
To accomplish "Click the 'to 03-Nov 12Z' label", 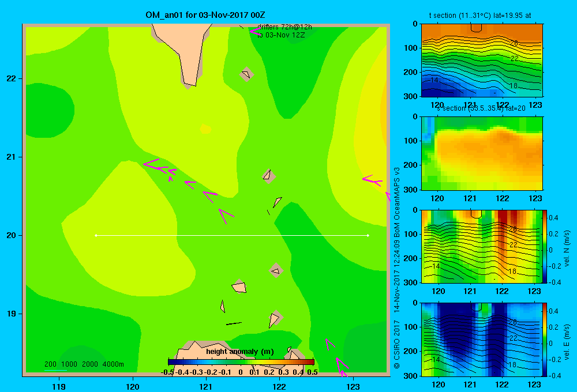I will (x=281, y=35).
